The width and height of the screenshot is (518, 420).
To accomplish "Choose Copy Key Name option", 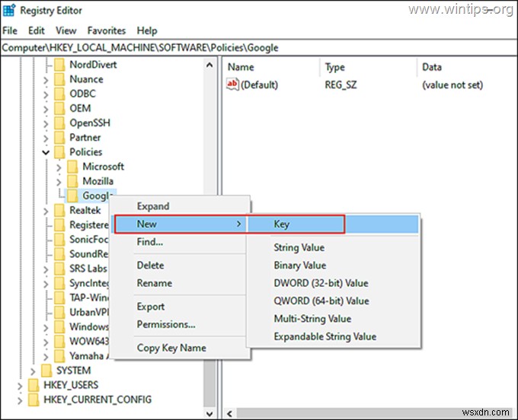I will pos(180,348).
